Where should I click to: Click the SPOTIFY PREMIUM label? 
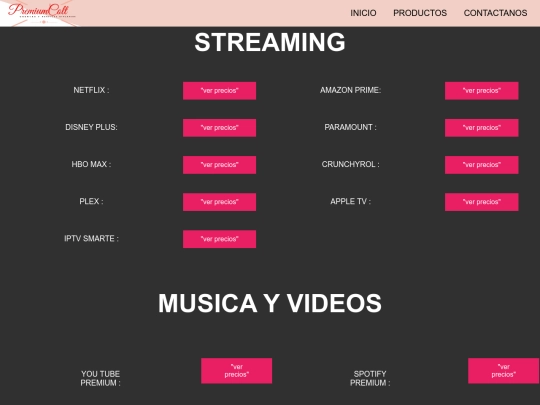point(370,378)
